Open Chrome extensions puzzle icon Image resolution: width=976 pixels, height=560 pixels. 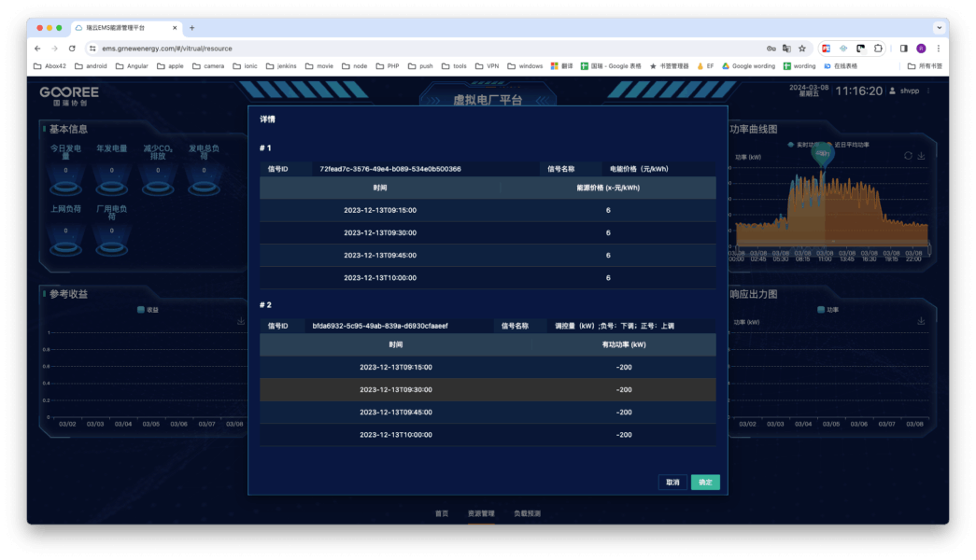(x=877, y=49)
